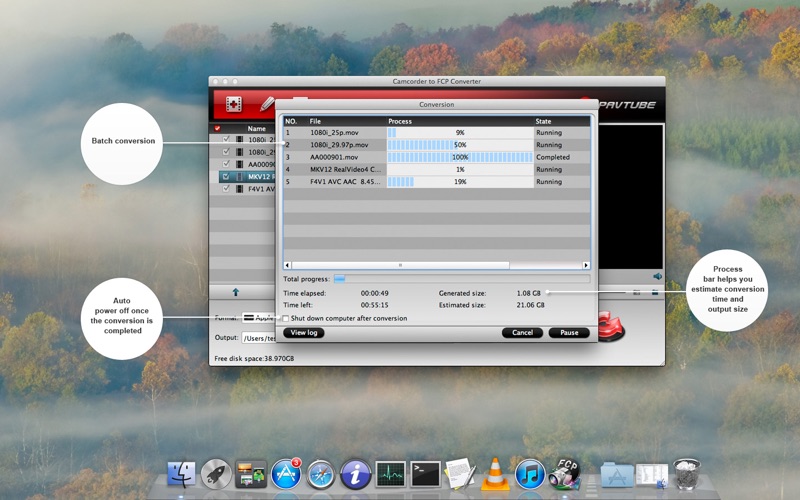Open Activity Monitor from the dock
800x500 pixels.
pos(390,474)
